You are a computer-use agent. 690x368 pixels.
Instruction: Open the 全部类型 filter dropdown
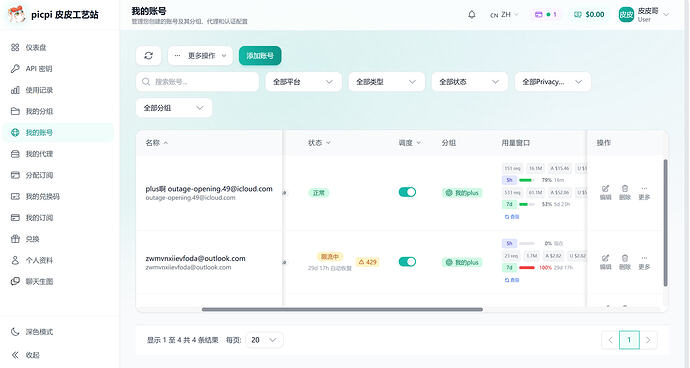click(386, 82)
